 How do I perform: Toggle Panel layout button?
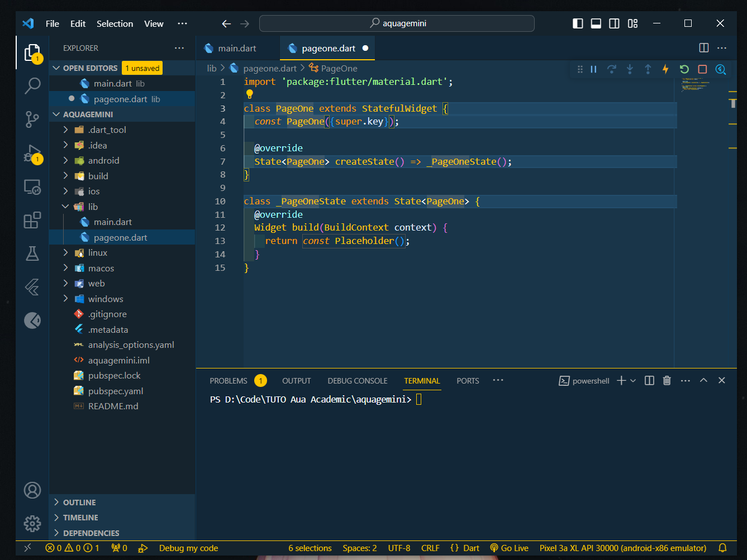click(596, 23)
